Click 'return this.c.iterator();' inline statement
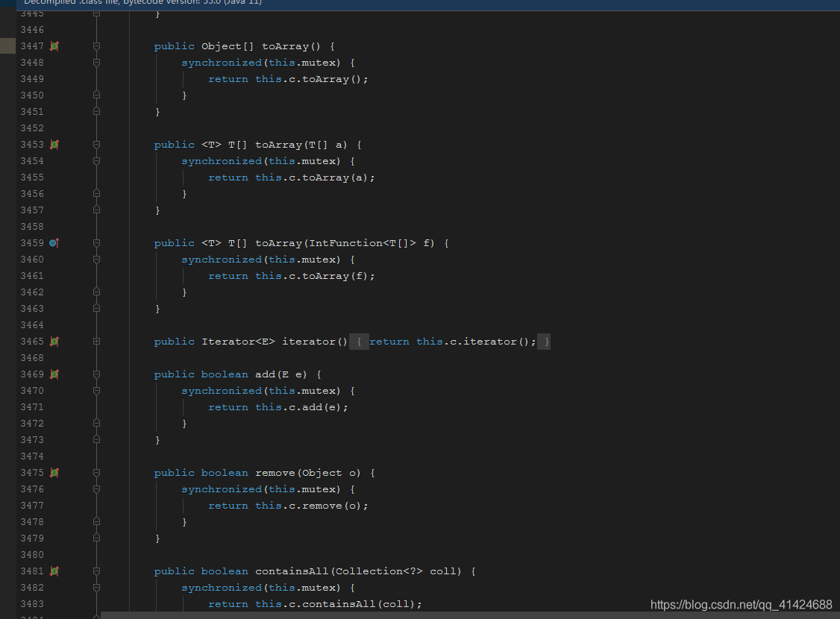This screenshot has height=619, width=840. [453, 342]
